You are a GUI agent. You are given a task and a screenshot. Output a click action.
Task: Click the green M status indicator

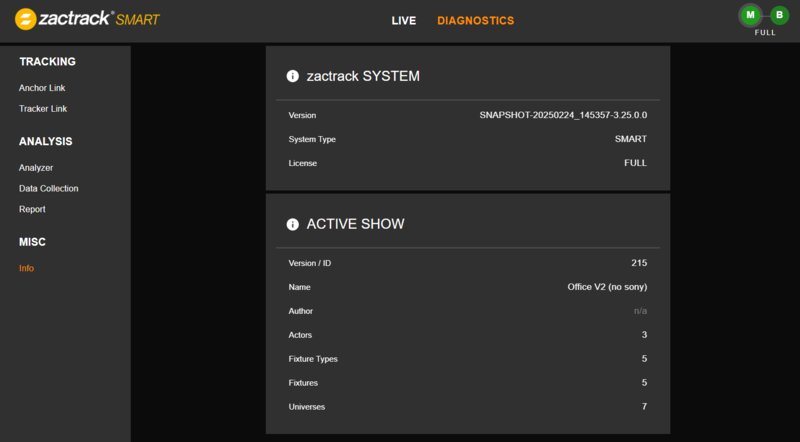point(750,15)
